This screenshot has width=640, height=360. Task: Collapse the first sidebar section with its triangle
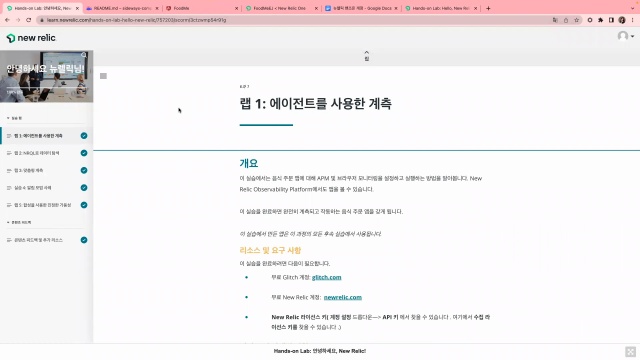click(x=8, y=118)
